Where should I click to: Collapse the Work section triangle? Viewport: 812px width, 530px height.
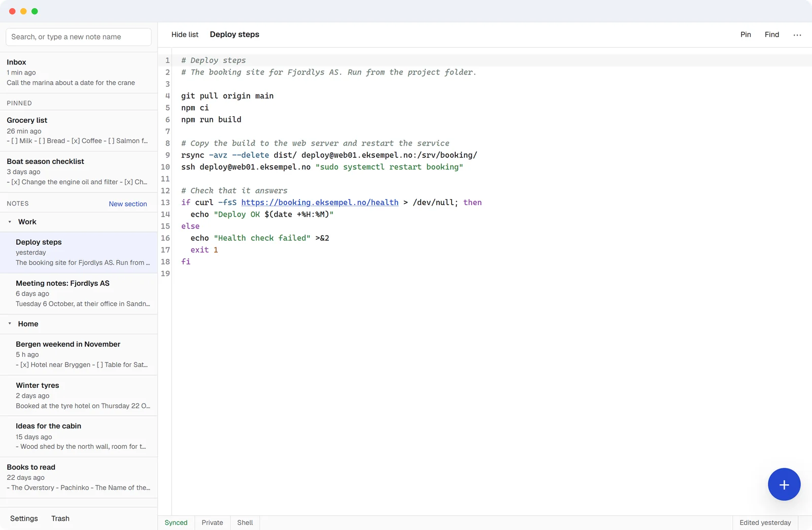(10, 222)
